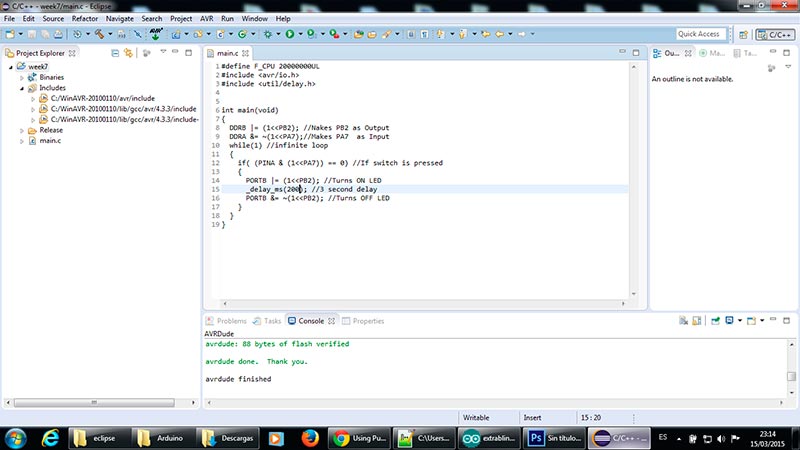Viewport: 800px width, 450px height.
Task: Click the Debug bug icon
Action: pos(267,34)
